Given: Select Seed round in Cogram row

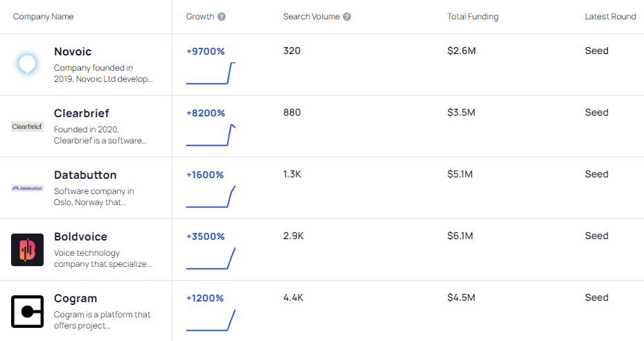Looking at the screenshot, I should tap(597, 297).
